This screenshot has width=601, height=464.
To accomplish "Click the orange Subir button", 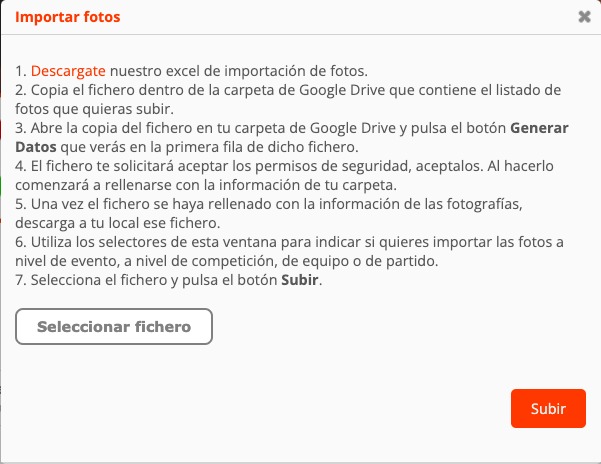I will click(548, 408).
